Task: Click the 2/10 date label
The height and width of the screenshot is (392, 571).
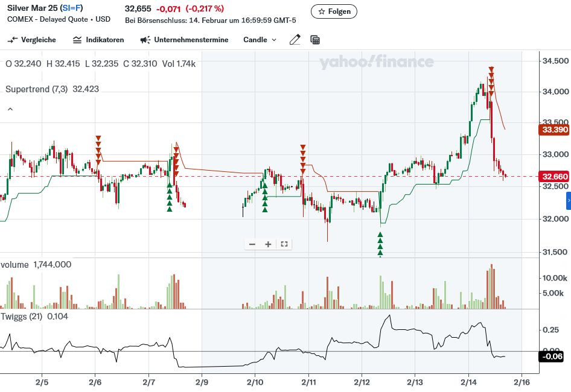Action: [x=255, y=382]
